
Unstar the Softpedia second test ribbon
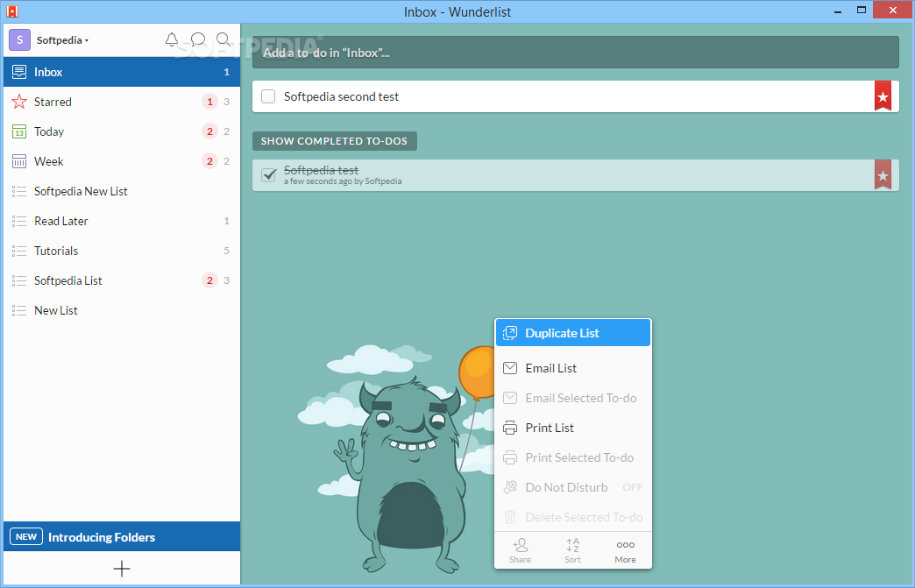(x=883, y=96)
